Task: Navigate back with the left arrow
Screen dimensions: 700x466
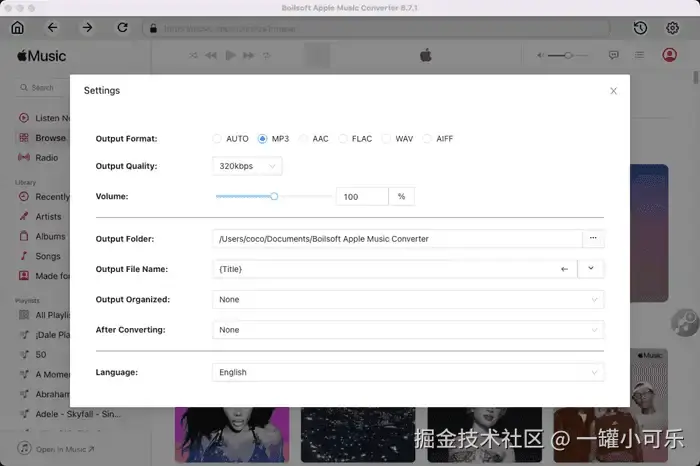Action: pyautogui.click(x=52, y=28)
